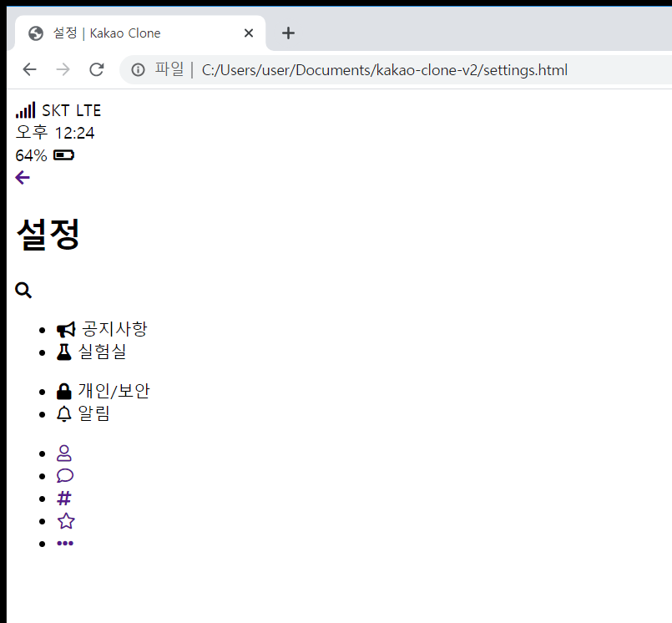
Task: Click the 개인/보안 list item text
Action: (x=114, y=391)
